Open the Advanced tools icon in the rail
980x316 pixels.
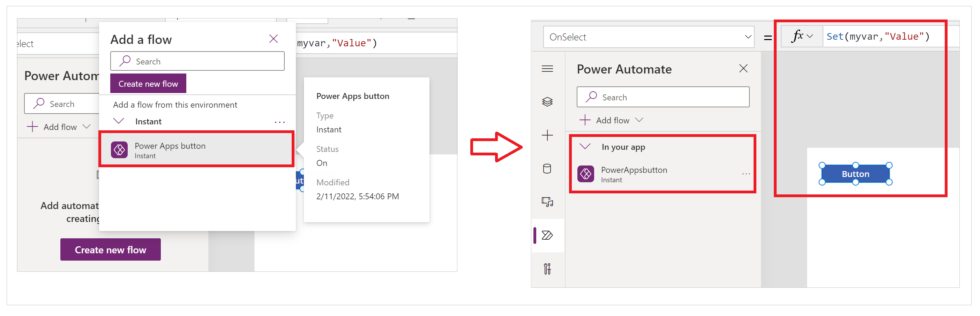click(x=547, y=269)
